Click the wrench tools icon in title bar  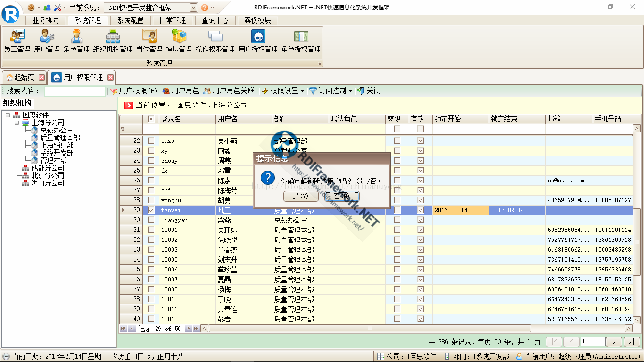(57, 8)
